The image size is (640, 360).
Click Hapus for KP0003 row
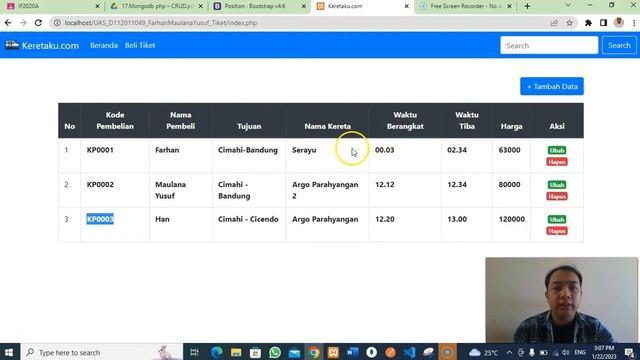tap(557, 231)
